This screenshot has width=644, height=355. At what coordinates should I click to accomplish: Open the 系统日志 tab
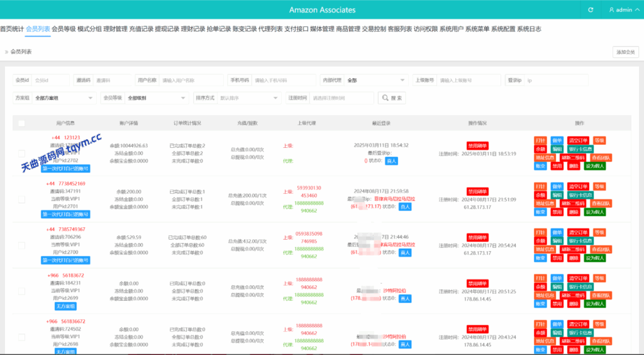click(529, 29)
